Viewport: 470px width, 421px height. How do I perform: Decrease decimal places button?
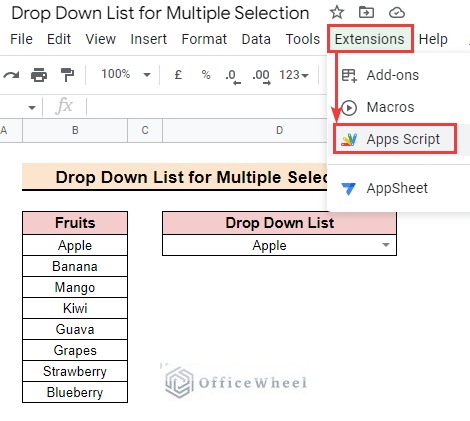point(232,76)
